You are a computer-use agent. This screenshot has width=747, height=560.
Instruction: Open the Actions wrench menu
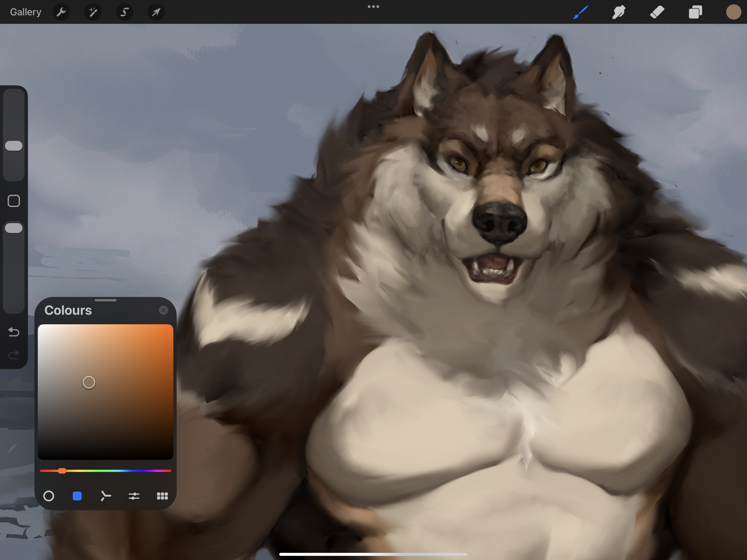coord(61,12)
